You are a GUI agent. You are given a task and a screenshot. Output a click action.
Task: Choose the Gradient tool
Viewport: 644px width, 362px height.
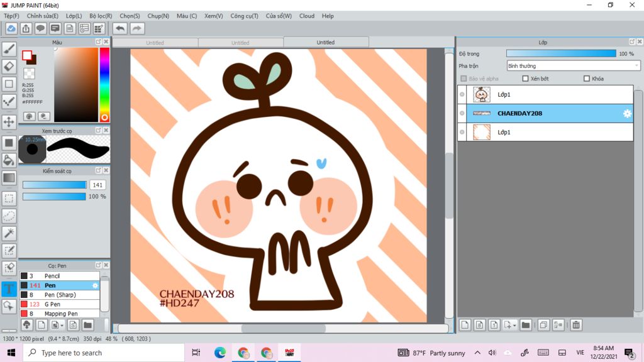(9, 178)
